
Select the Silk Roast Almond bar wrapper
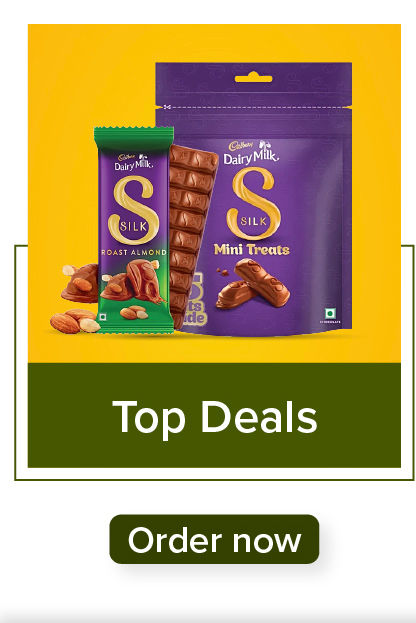pos(134,230)
